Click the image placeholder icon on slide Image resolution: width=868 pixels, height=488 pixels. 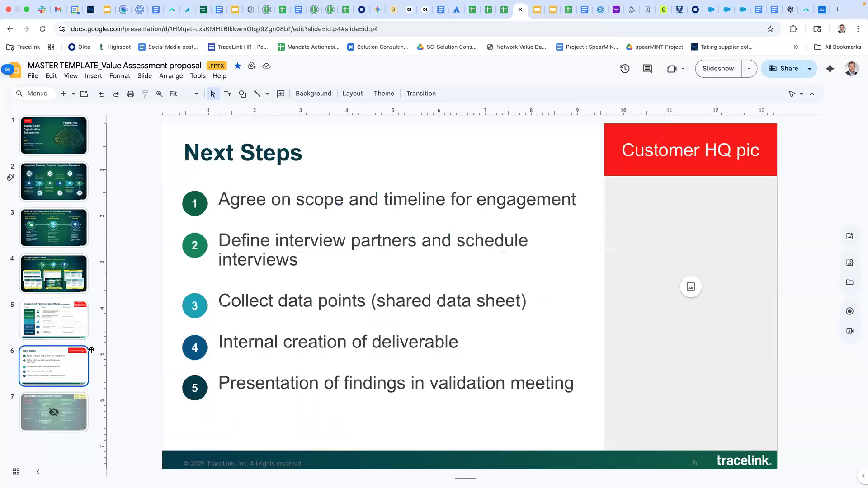[x=690, y=286]
